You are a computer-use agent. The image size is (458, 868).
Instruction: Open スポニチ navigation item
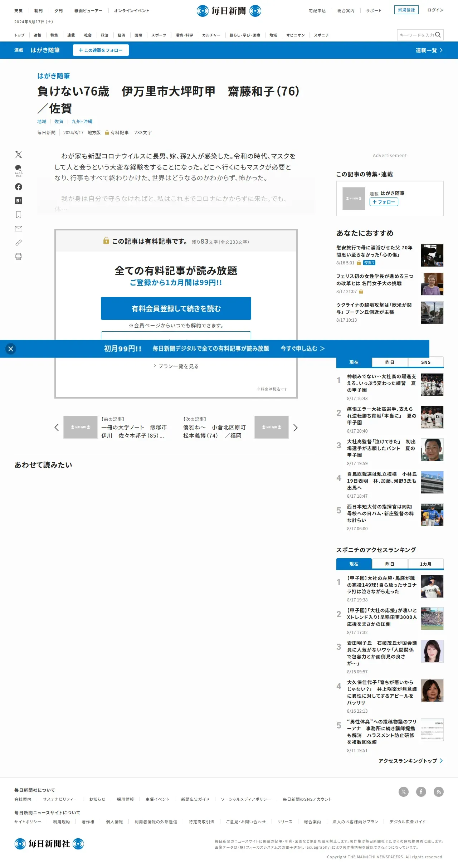321,35
